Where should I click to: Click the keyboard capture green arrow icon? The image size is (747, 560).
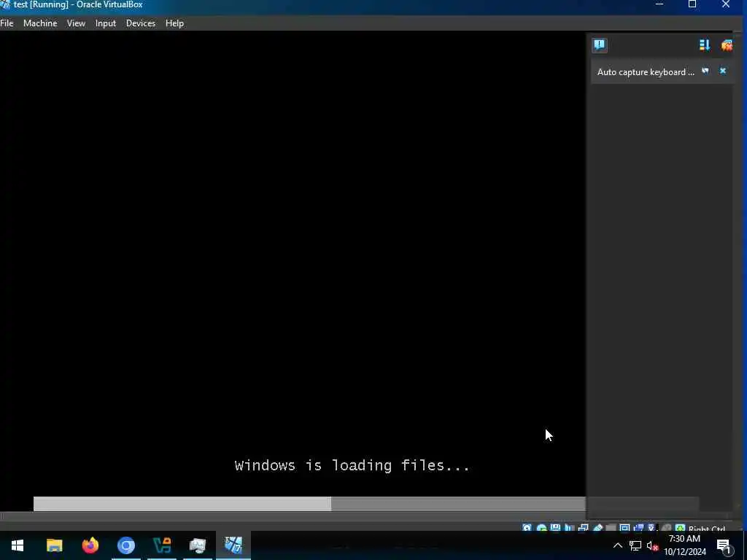tap(681, 528)
